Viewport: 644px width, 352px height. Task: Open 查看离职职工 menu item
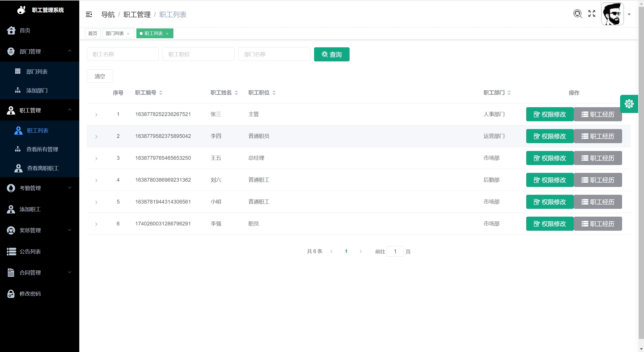tap(43, 168)
